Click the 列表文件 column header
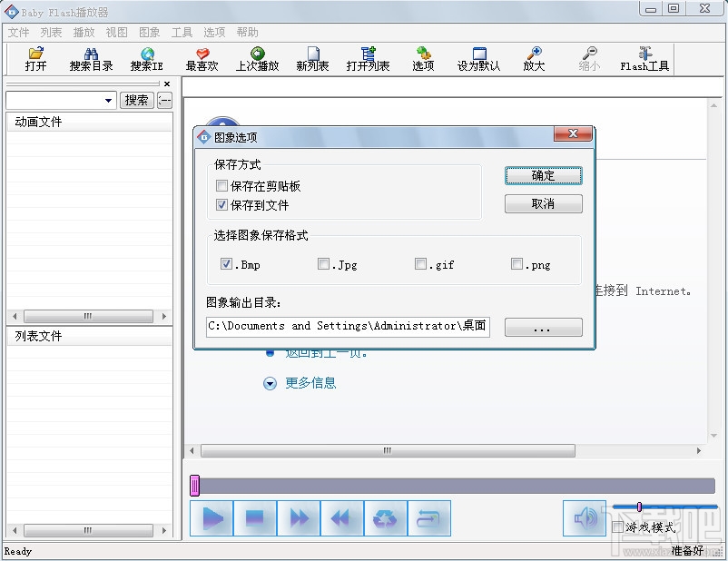The width and height of the screenshot is (728, 561). point(89,336)
